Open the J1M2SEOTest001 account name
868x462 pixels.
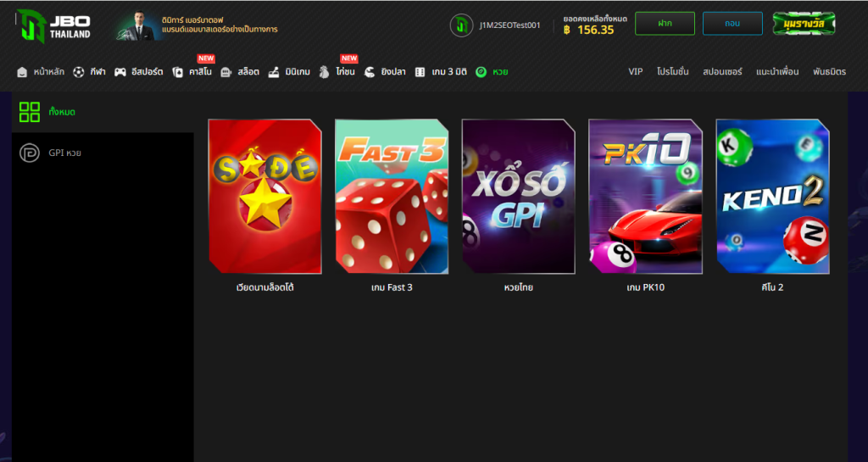tap(509, 25)
